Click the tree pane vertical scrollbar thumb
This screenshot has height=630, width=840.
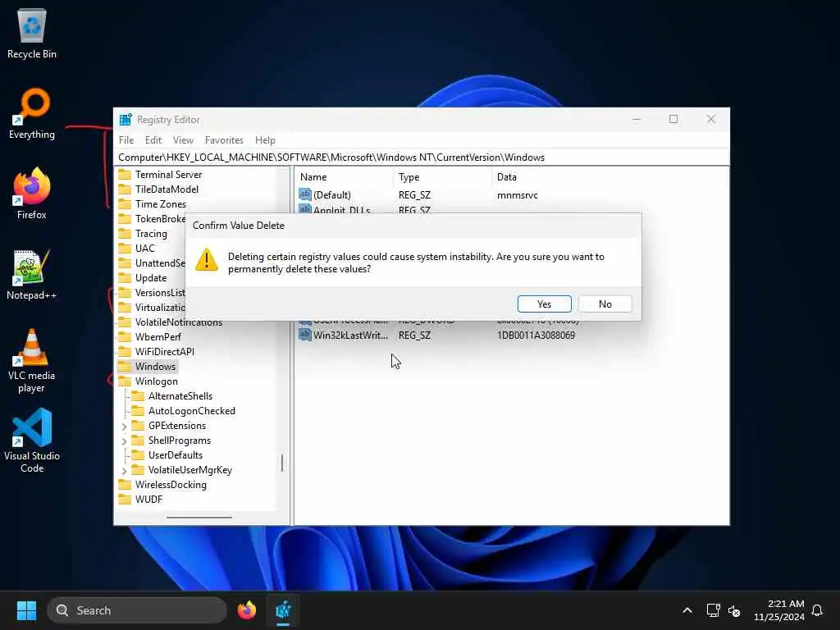coord(282,463)
